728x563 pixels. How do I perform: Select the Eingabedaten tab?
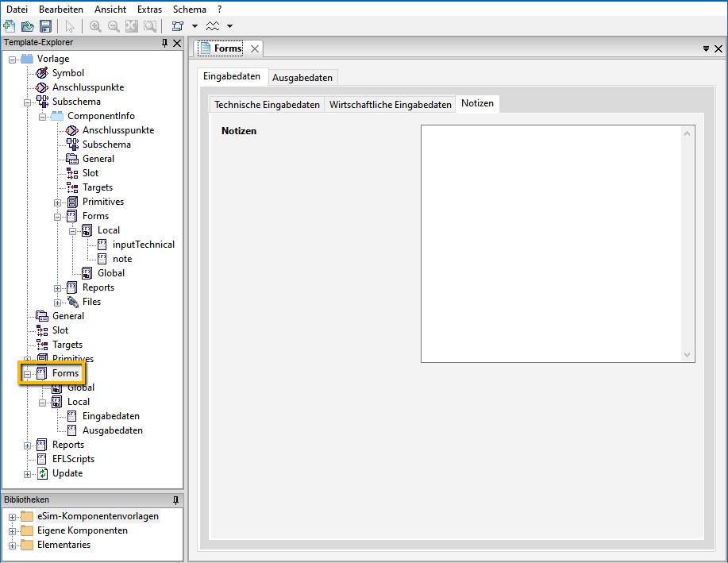(232, 76)
